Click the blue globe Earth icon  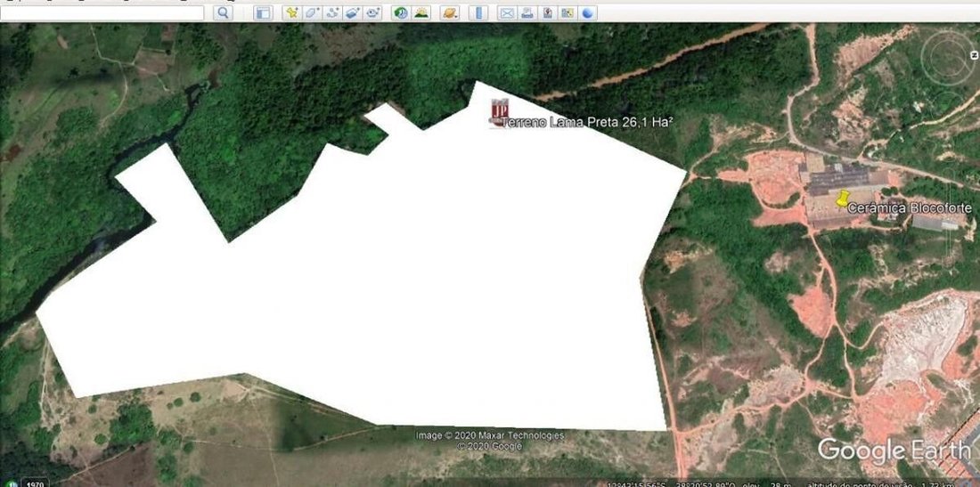coord(587,12)
